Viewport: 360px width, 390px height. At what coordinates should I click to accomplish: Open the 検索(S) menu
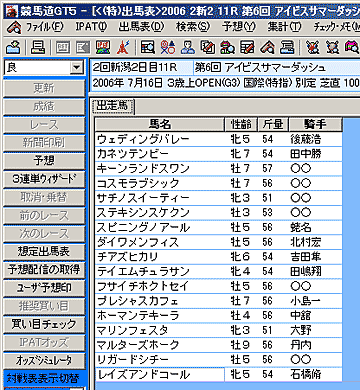pyautogui.click(x=193, y=27)
